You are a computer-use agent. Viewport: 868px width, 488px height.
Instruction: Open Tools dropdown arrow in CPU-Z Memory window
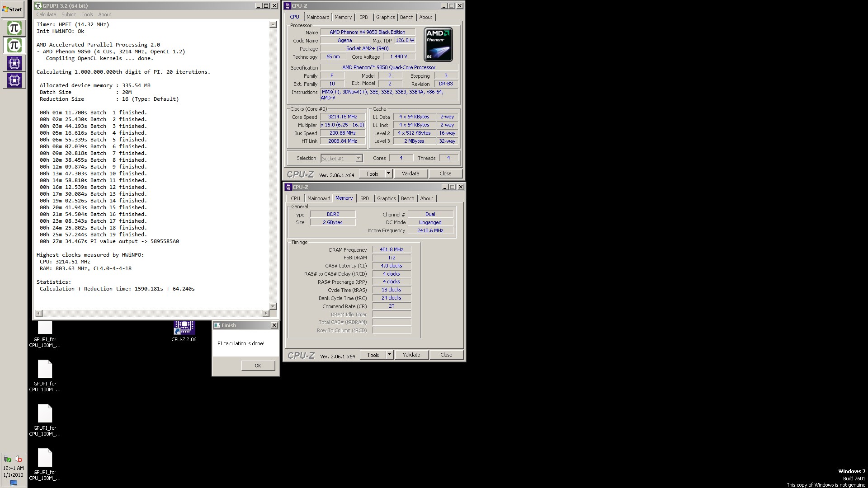389,355
